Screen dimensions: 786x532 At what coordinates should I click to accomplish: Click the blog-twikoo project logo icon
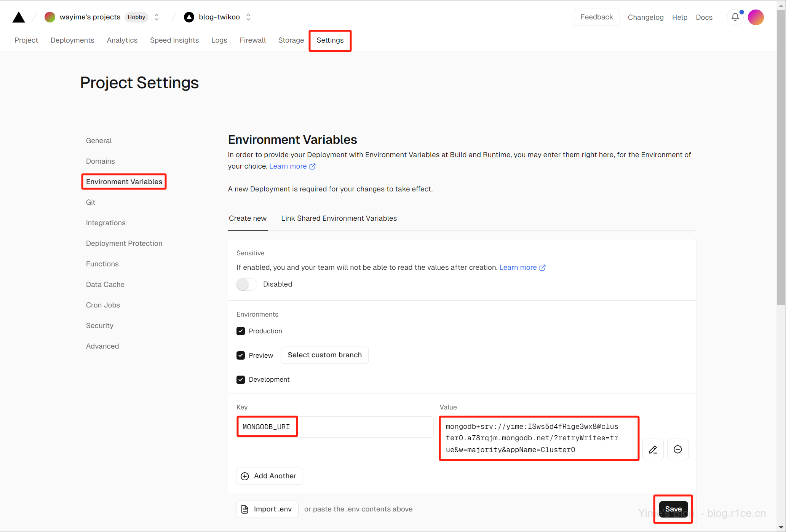[189, 17]
